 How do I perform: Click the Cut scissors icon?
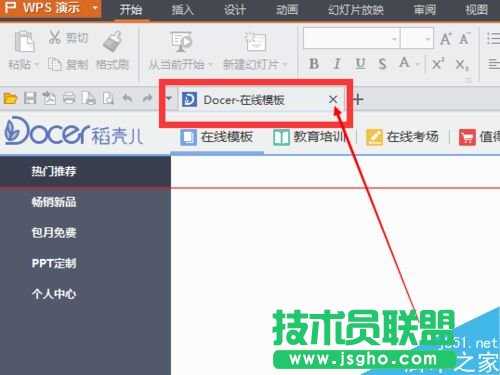55,37
